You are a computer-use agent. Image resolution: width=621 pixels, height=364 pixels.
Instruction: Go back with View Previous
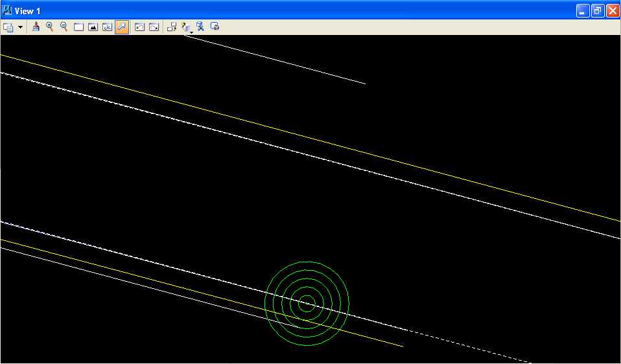139,27
